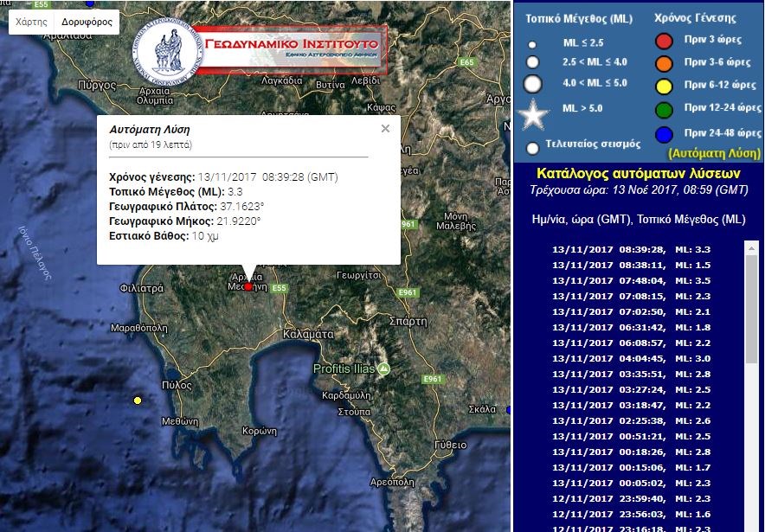The image size is (765, 532).
Task: Click the orange Πριν 3-6 ώρες color circle
Action: (x=664, y=63)
